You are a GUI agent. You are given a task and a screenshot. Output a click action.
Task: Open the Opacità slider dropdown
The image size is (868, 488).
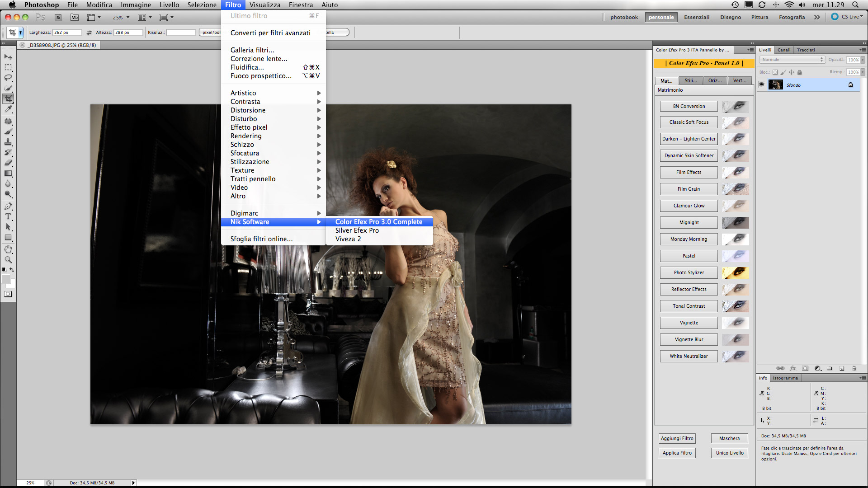tap(863, 60)
